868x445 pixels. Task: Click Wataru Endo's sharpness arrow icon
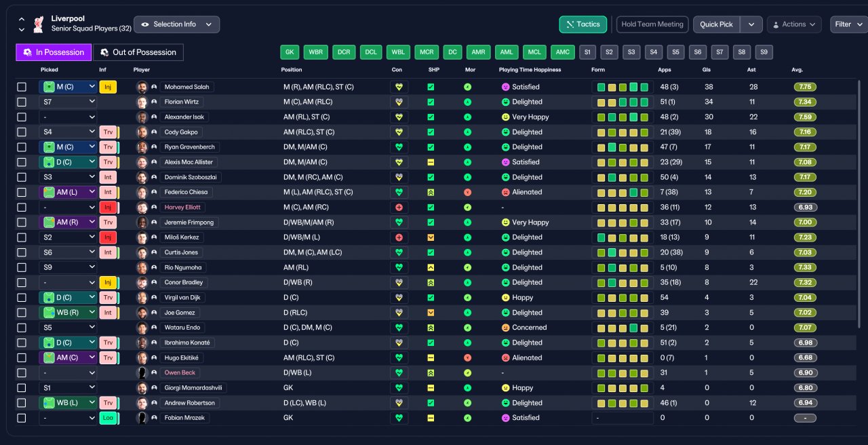point(431,328)
